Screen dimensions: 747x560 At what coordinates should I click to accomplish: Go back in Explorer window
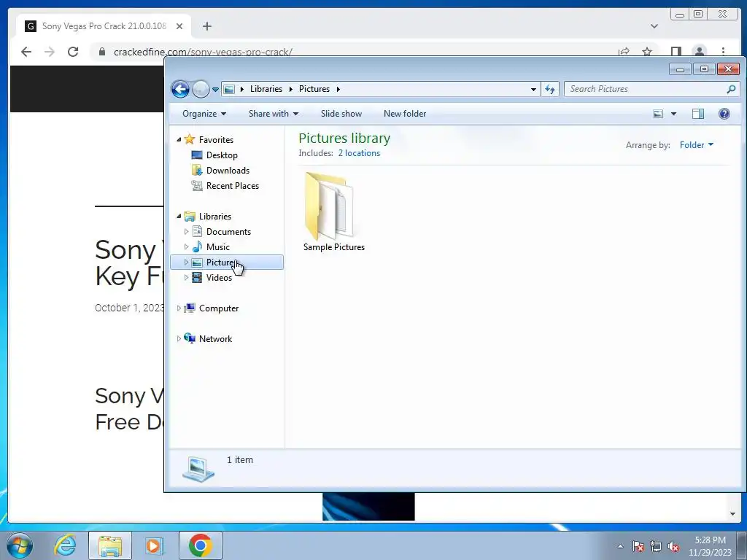tap(180, 89)
